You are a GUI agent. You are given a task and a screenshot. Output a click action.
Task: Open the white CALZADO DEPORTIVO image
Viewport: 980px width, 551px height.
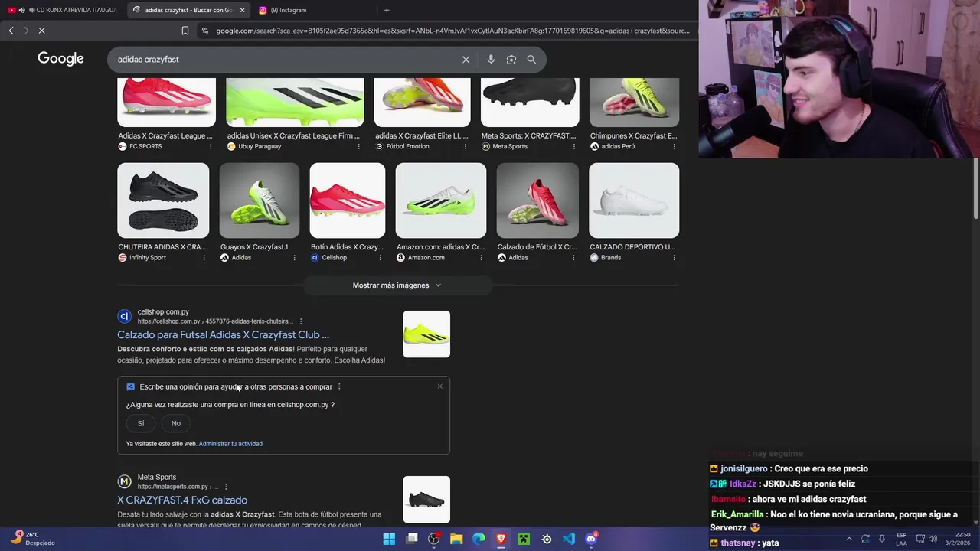[x=634, y=201]
